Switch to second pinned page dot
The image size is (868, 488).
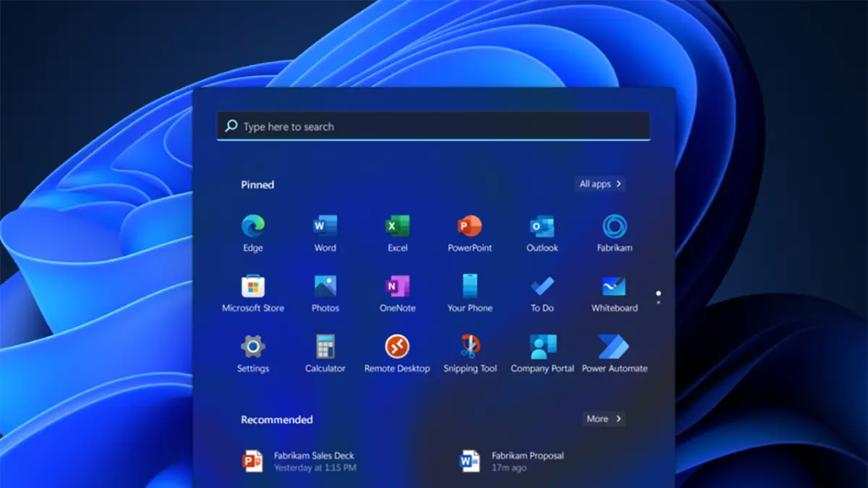click(658, 302)
